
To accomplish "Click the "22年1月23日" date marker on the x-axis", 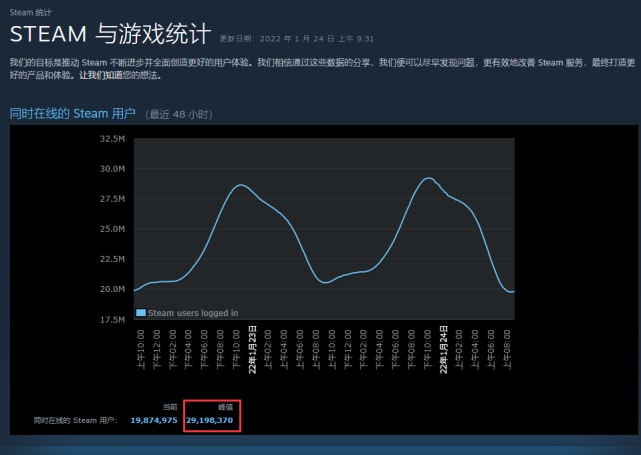I will pyautogui.click(x=253, y=350).
